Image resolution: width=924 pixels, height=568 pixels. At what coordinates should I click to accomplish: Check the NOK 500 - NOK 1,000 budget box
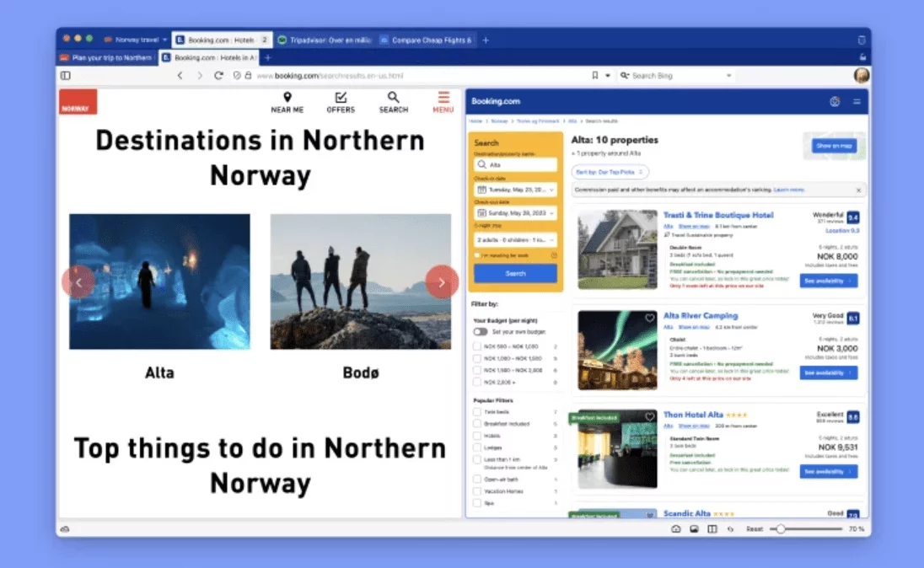coord(476,346)
